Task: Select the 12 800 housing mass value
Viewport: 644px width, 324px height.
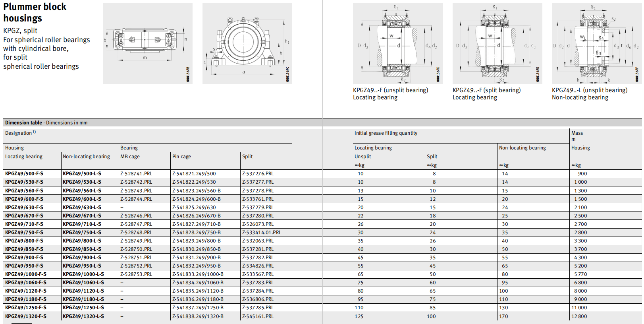Action: 579,316
